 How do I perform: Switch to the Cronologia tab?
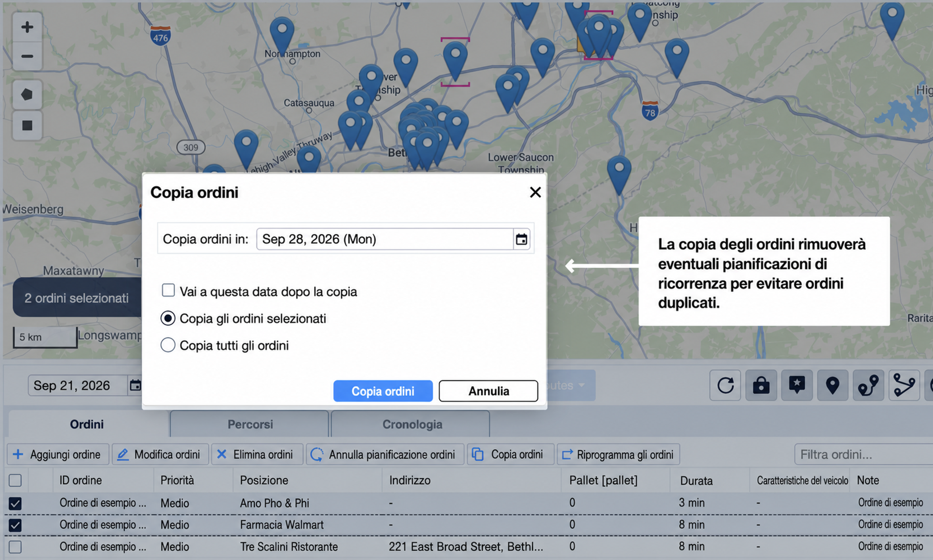(x=412, y=424)
